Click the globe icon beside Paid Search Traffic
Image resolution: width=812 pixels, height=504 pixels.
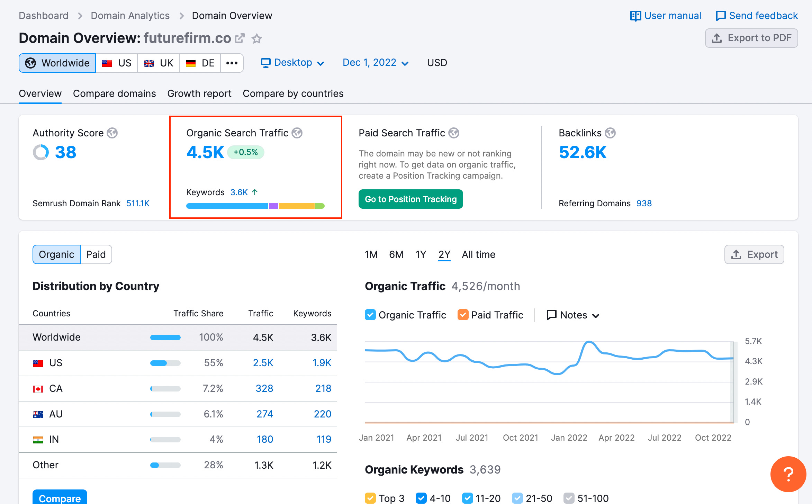point(454,133)
